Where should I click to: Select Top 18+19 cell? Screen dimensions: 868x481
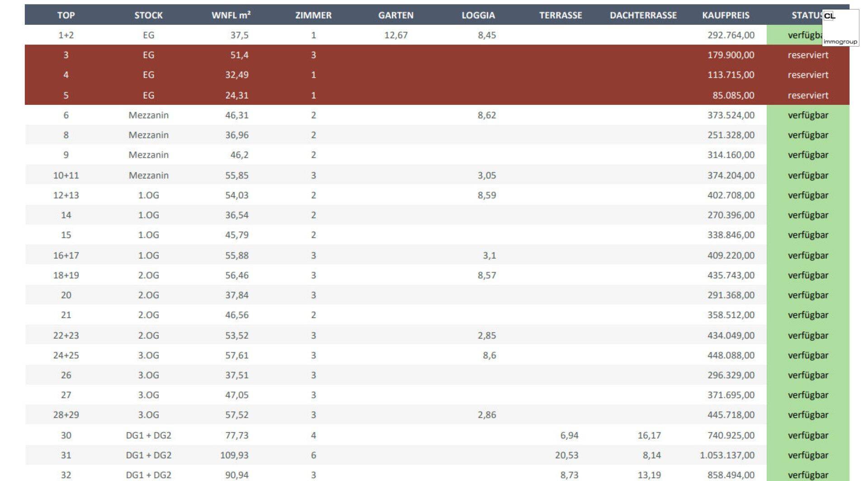(x=66, y=275)
